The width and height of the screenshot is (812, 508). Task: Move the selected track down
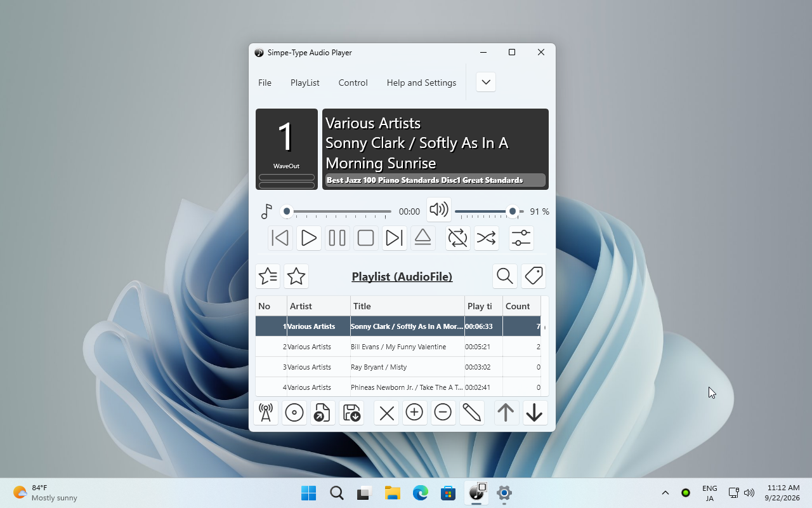point(535,413)
